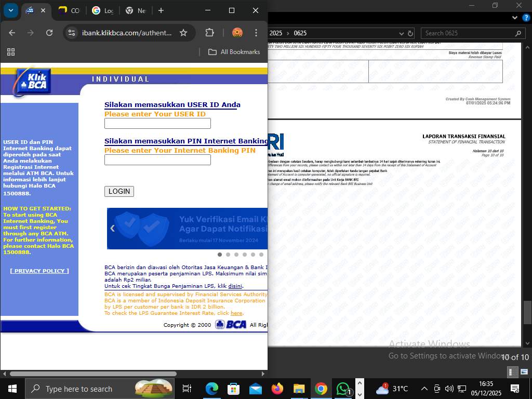Open the PRIVACY POLICY link
532x399 pixels.
[39, 271]
